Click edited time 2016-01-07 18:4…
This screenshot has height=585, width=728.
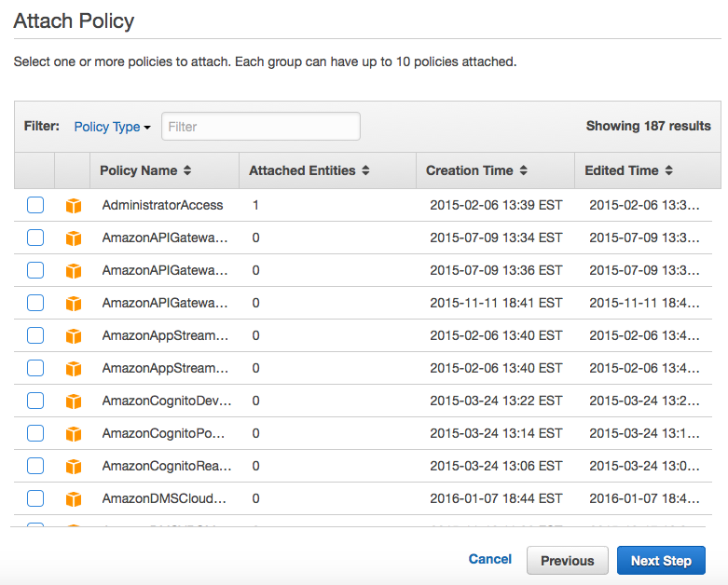(644, 498)
